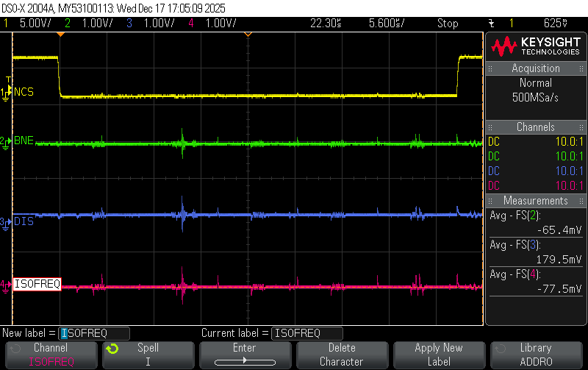
Task: Click the falling edge trigger icon
Action: click(x=492, y=24)
